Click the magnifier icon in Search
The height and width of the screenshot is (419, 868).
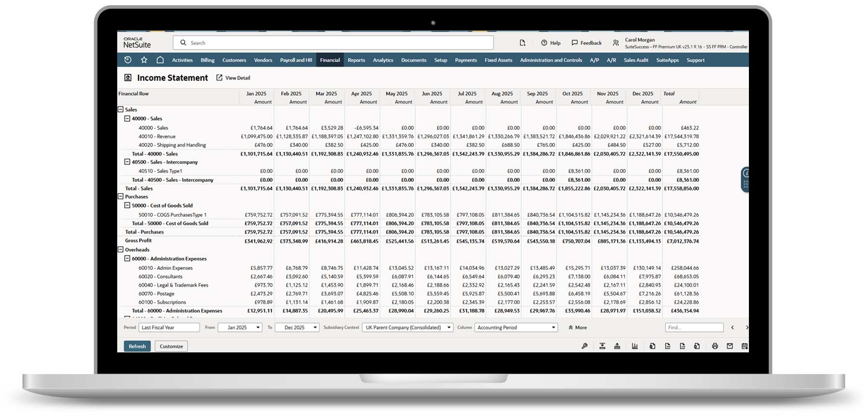click(x=183, y=42)
